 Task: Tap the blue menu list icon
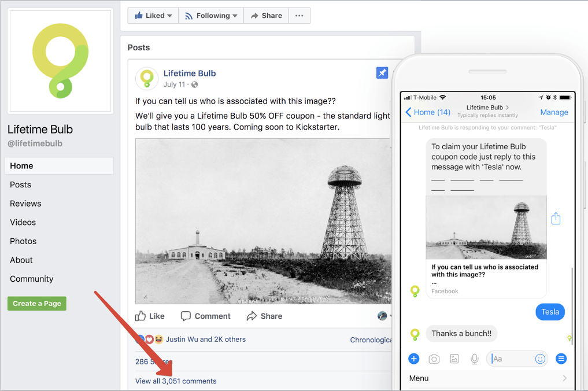[x=561, y=359]
